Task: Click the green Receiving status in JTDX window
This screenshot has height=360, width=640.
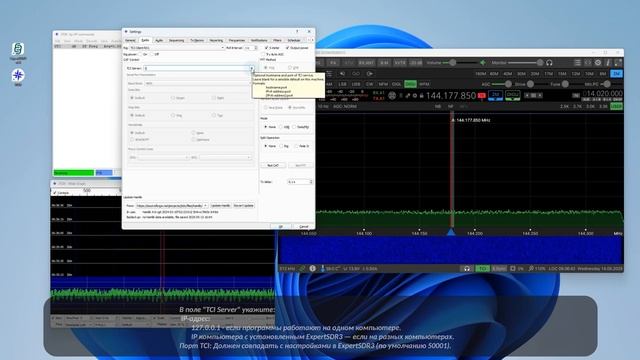Action: coord(73,173)
